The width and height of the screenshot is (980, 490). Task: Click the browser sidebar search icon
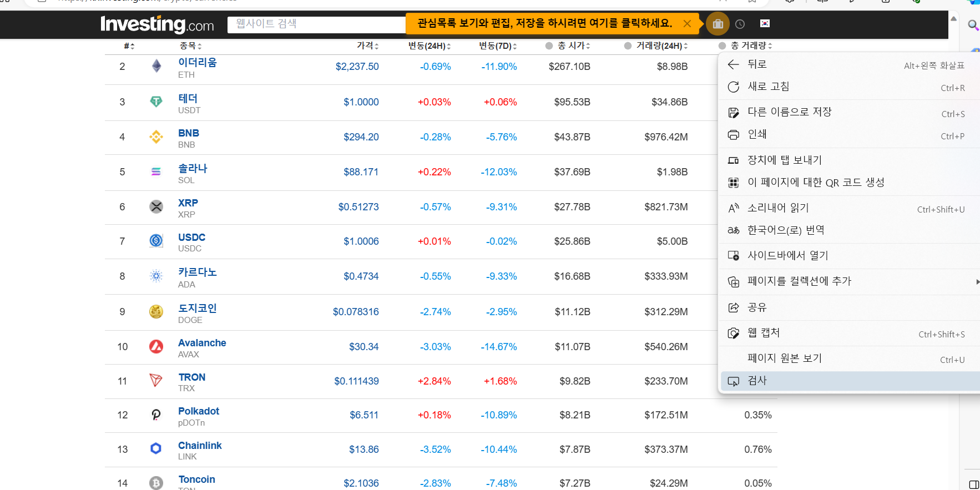pos(973,25)
